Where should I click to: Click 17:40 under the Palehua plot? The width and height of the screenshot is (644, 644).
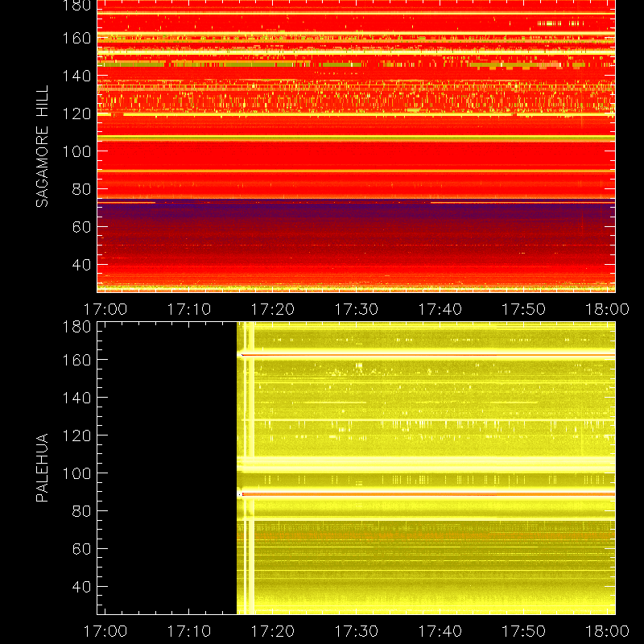click(x=440, y=631)
